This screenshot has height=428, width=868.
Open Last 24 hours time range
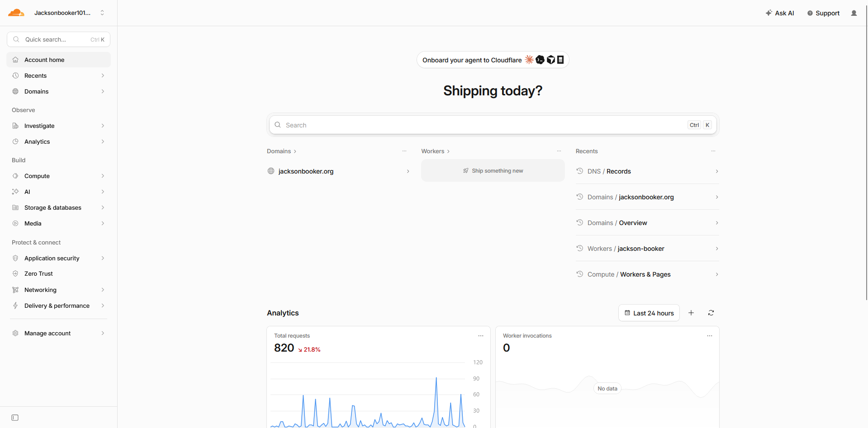[649, 313]
